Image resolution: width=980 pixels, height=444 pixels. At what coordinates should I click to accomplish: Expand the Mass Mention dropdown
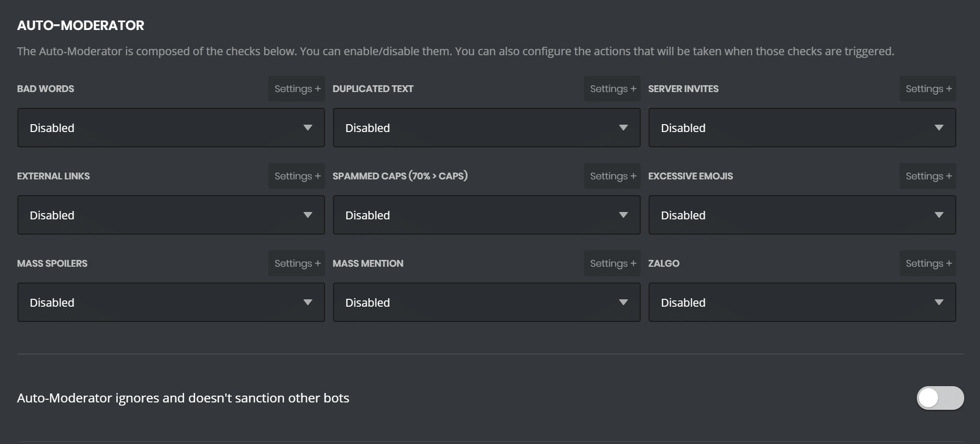coord(487,302)
